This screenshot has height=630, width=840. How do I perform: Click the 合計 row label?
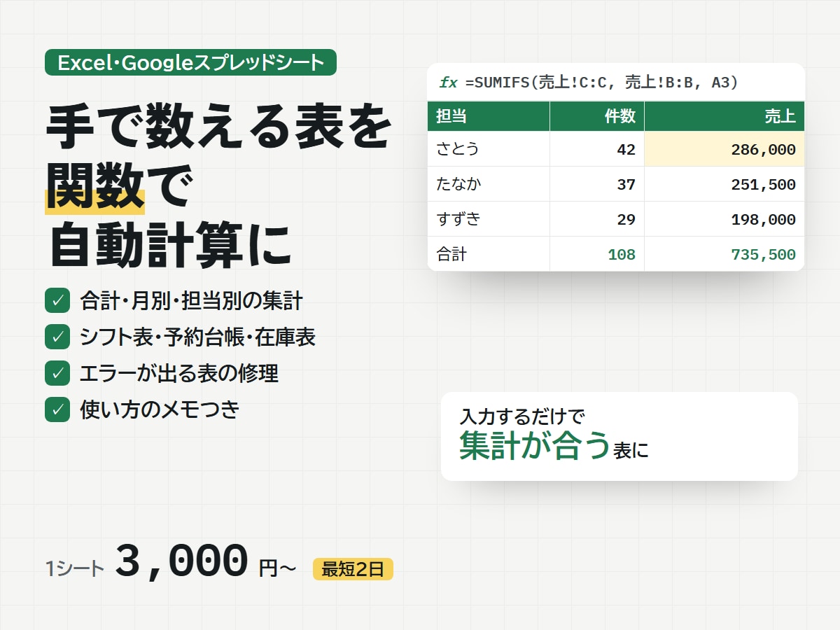489,254
